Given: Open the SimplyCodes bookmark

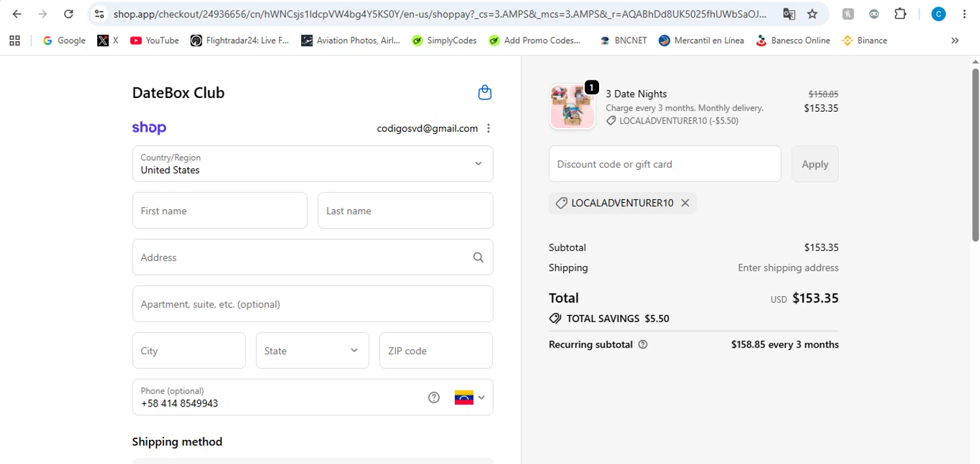Looking at the screenshot, I should (x=444, y=41).
